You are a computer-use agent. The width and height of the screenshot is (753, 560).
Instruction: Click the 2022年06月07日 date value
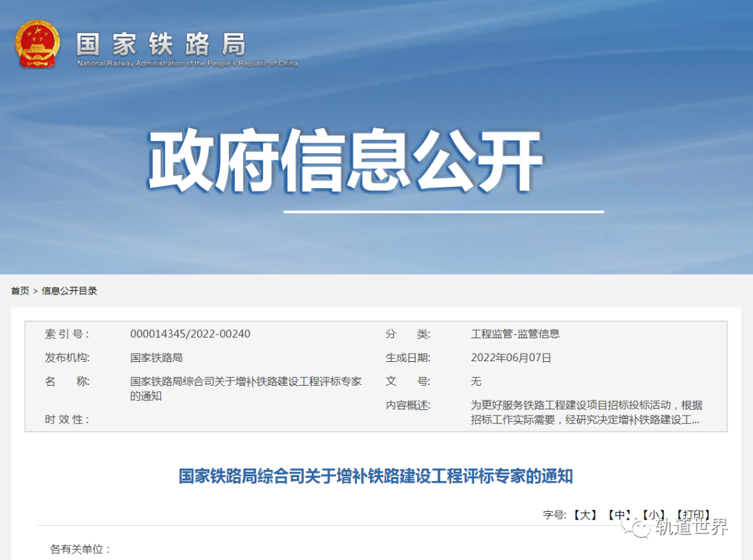pos(511,358)
